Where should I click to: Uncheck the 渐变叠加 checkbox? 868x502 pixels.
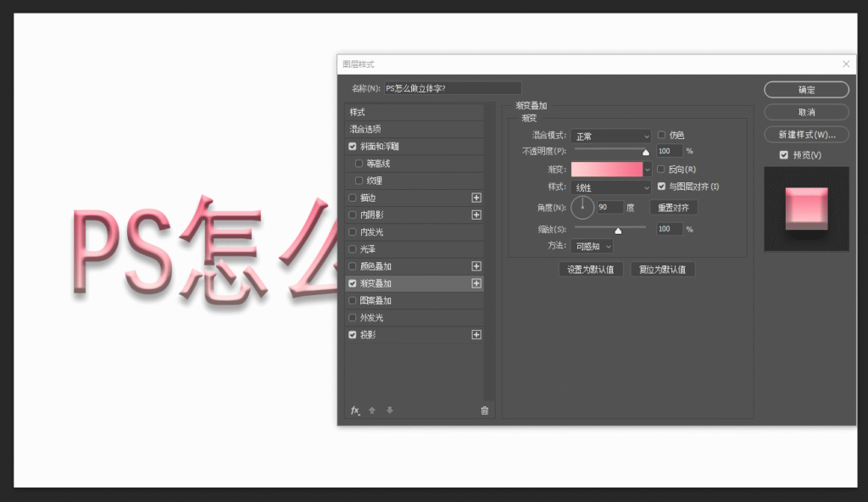coord(352,284)
